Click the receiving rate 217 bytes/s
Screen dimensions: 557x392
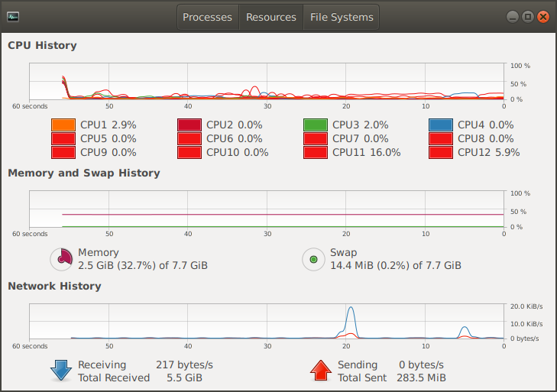tap(184, 365)
